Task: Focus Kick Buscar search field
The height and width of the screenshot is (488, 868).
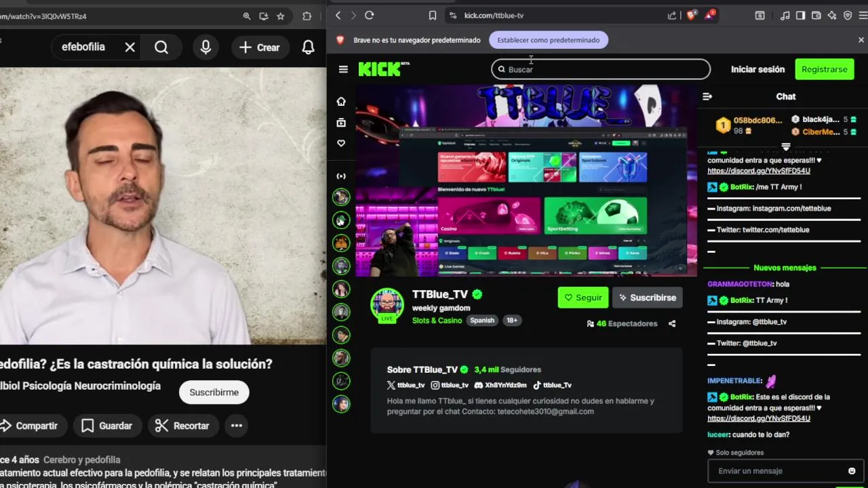Action: (601, 69)
